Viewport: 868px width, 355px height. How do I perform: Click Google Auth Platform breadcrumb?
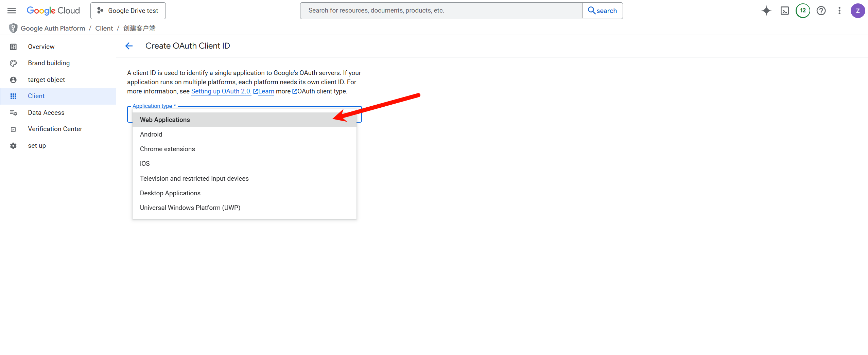[x=53, y=28]
